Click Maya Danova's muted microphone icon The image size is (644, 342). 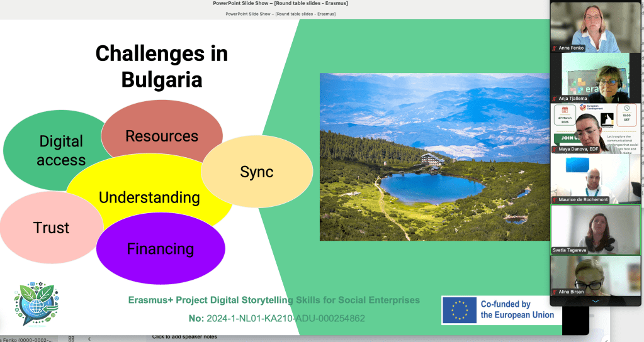555,150
